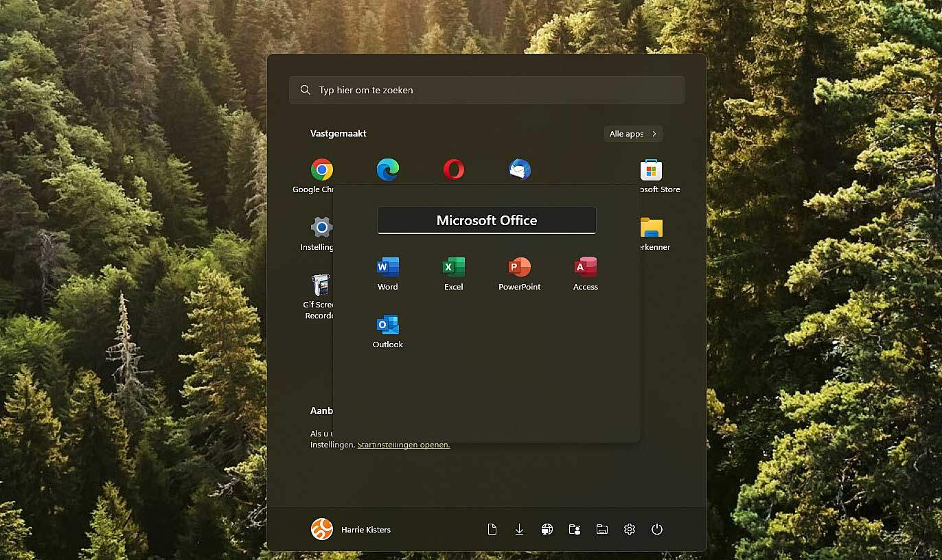The image size is (942, 560).
Task: Click the search magnifier icon
Action: [x=306, y=90]
